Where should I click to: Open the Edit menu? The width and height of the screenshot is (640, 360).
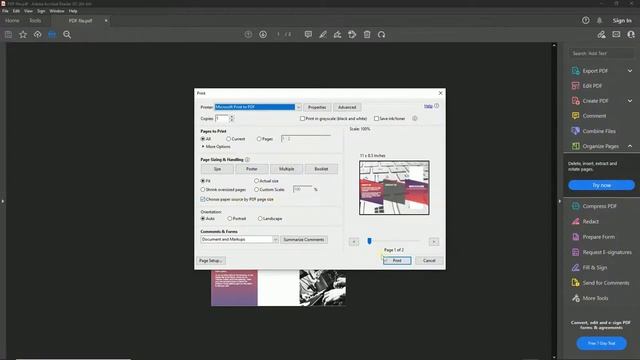coord(16,11)
